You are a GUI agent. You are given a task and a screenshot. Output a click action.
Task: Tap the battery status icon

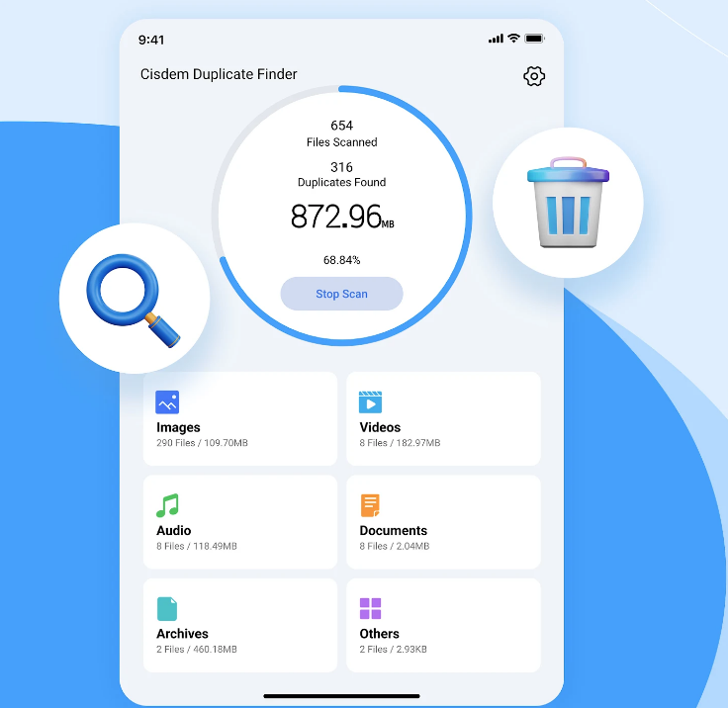coord(534,38)
